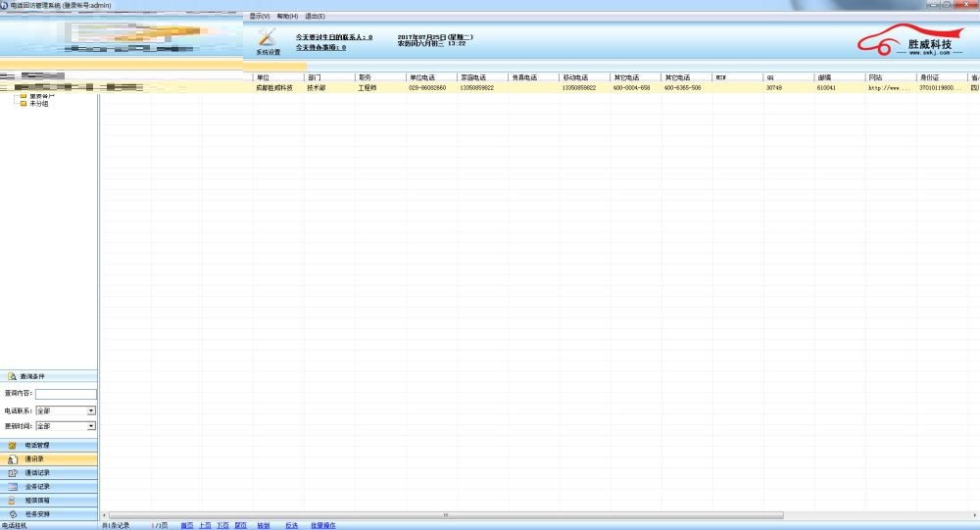Open the 任务安排 task schedule icon
Image resolution: width=980 pixels, height=530 pixels.
point(13,513)
